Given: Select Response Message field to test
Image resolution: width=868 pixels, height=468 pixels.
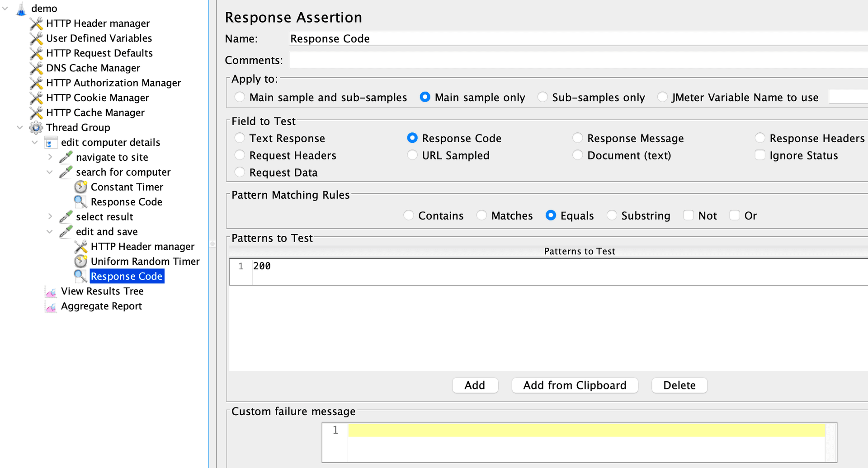Looking at the screenshot, I should click(x=578, y=138).
